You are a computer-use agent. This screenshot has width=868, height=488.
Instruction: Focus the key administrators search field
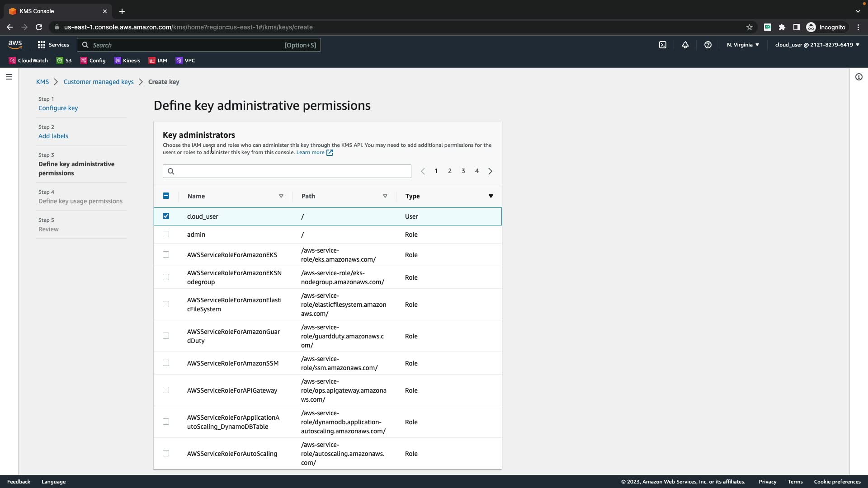coord(287,171)
